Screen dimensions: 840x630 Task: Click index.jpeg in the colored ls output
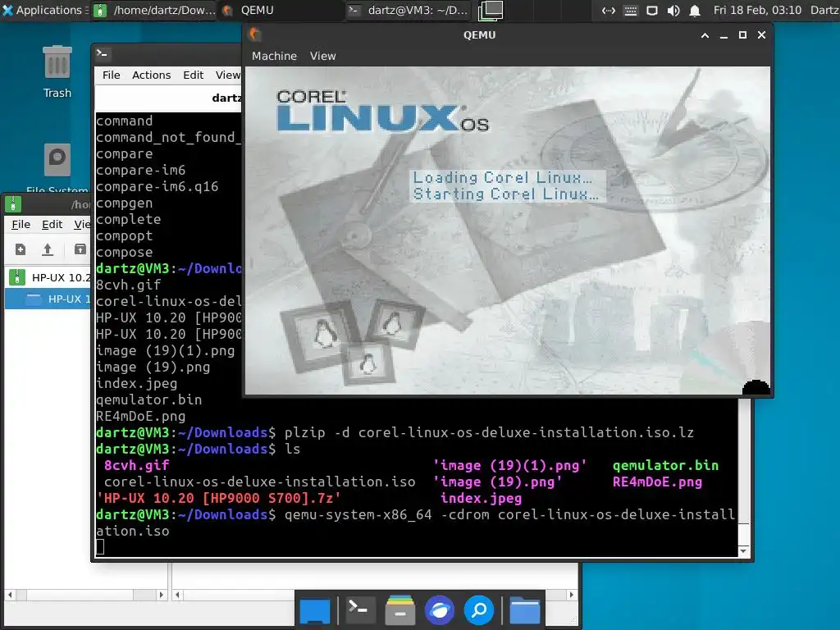tap(481, 498)
